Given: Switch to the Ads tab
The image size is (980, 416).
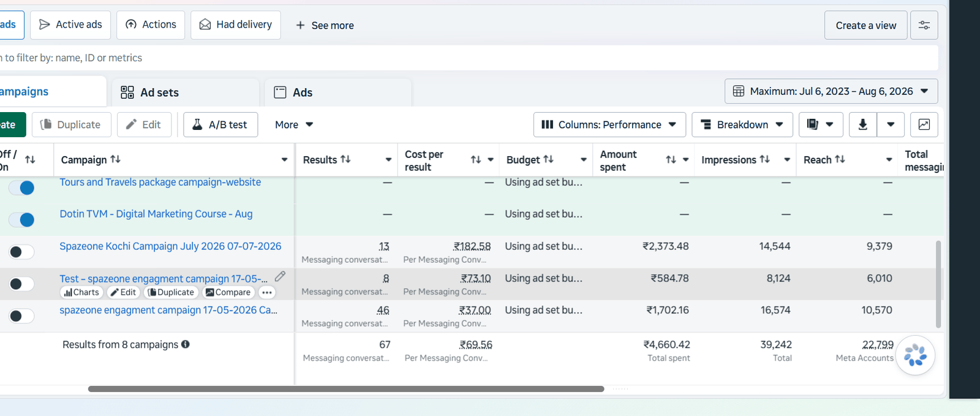Looking at the screenshot, I should click(x=338, y=93).
